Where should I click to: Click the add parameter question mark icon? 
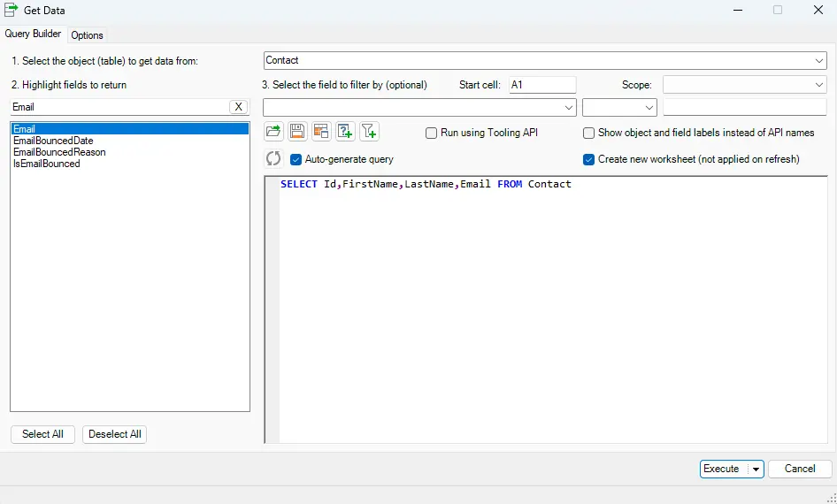tap(345, 132)
